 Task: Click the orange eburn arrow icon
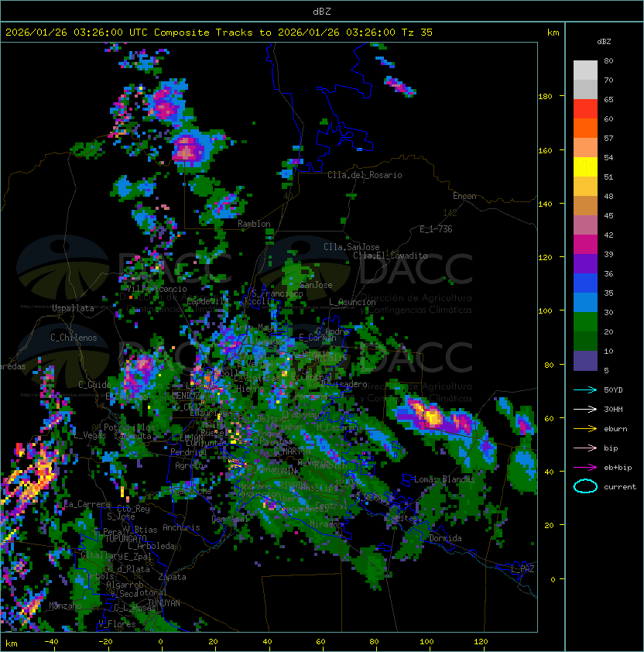coord(585,429)
